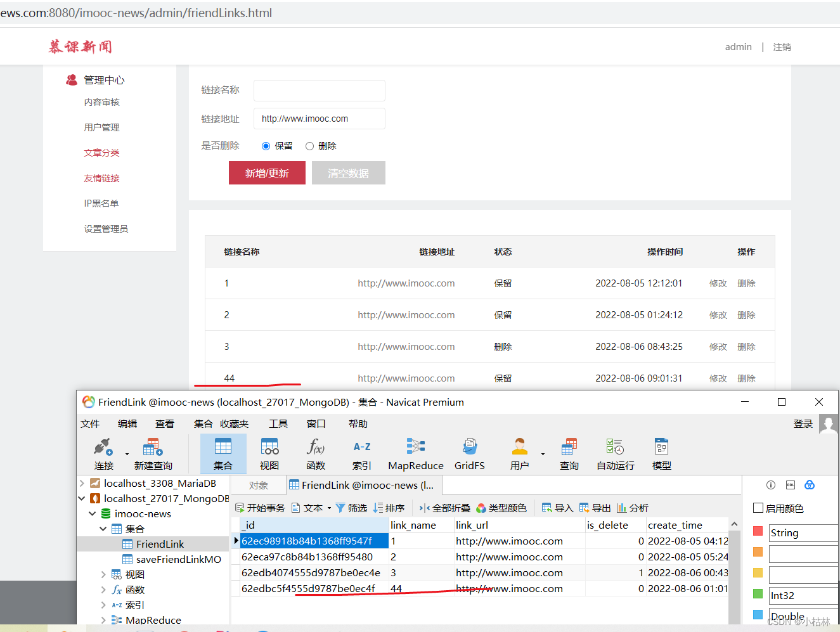Select the 保留 radio button
840x632 pixels.
pos(266,146)
